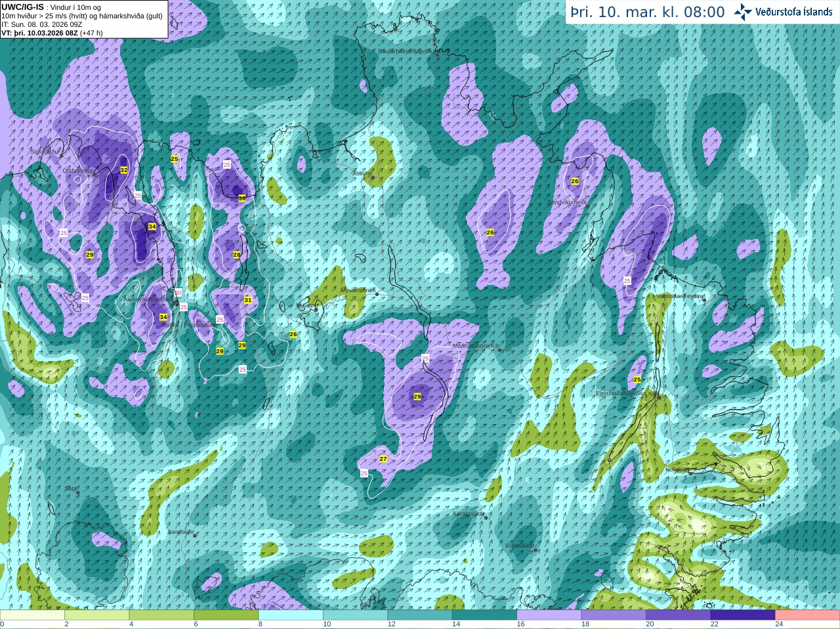This screenshot has height=629, width=840.
Task: Click the Kárahnjúkar station label
Action: click(x=469, y=513)
